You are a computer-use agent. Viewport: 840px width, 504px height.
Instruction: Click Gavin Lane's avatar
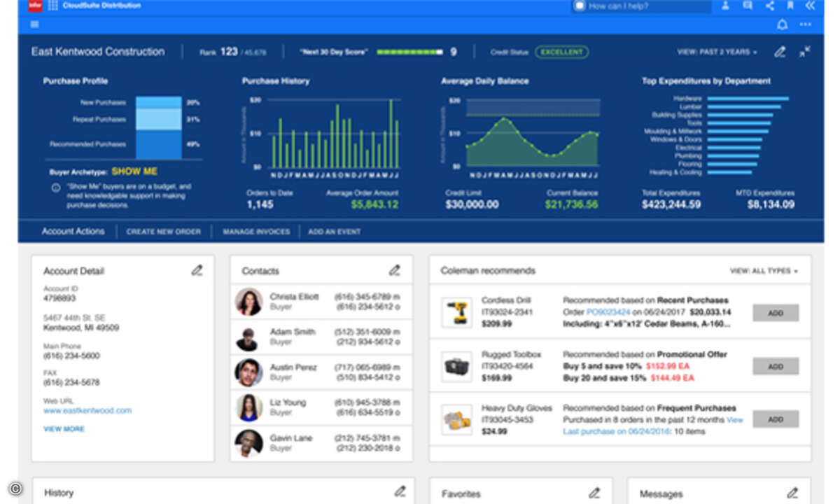(248, 443)
